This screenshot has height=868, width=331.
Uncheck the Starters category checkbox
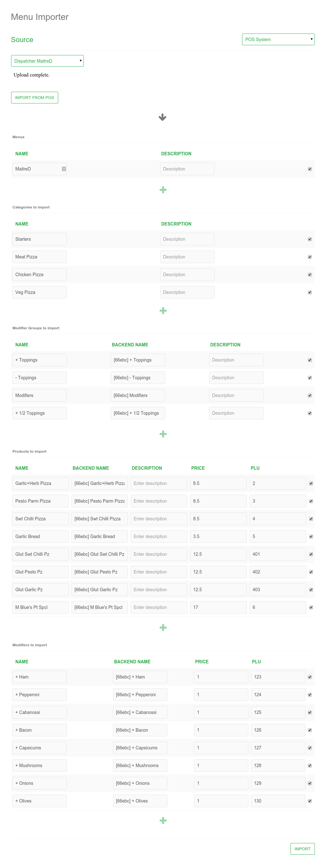click(x=309, y=239)
